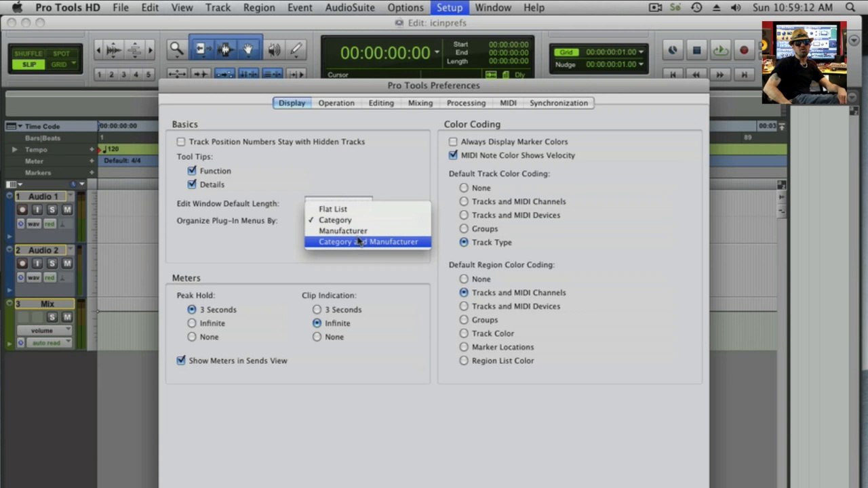
Task: Select zoom preset 3
Action: pyautogui.click(x=123, y=75)
